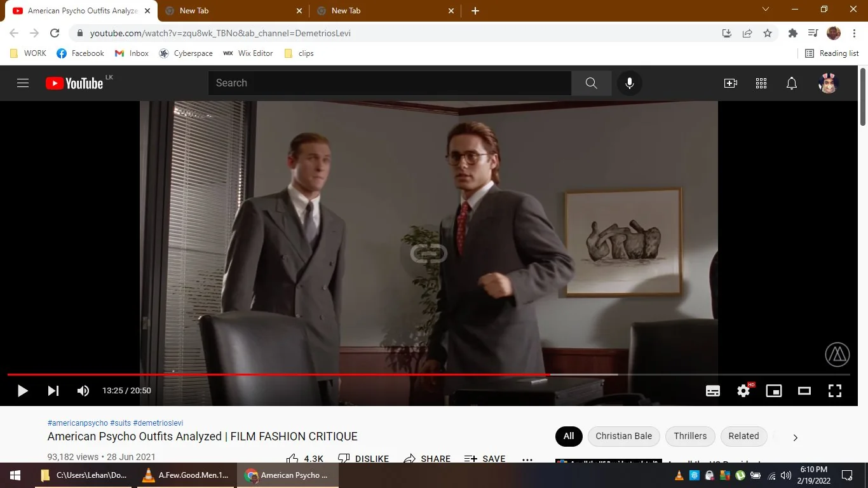
Task: Open the Facebook bookmark
Action: point(80,53)
